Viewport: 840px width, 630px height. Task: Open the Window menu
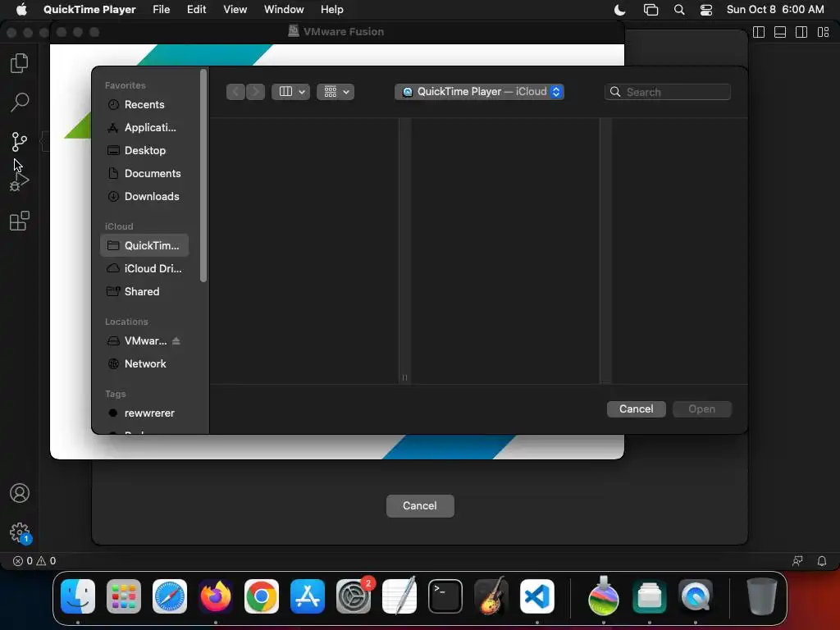tap(284, 10)
